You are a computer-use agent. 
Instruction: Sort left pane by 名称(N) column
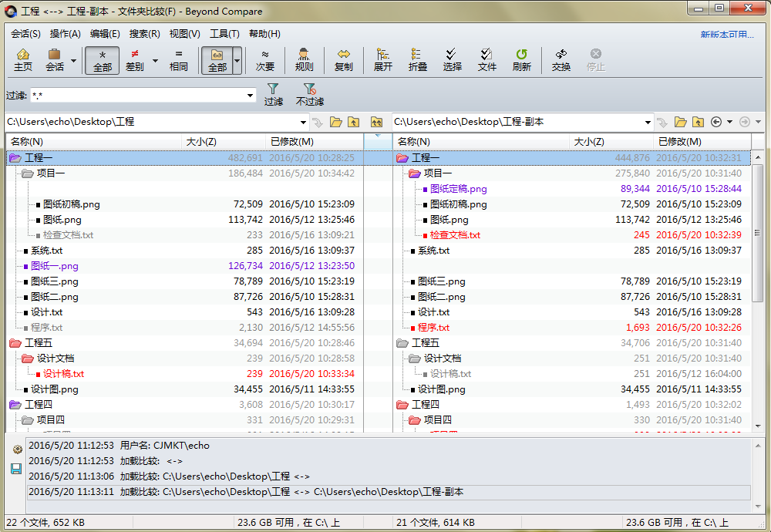pyautogui.click(x=93, y=142)
